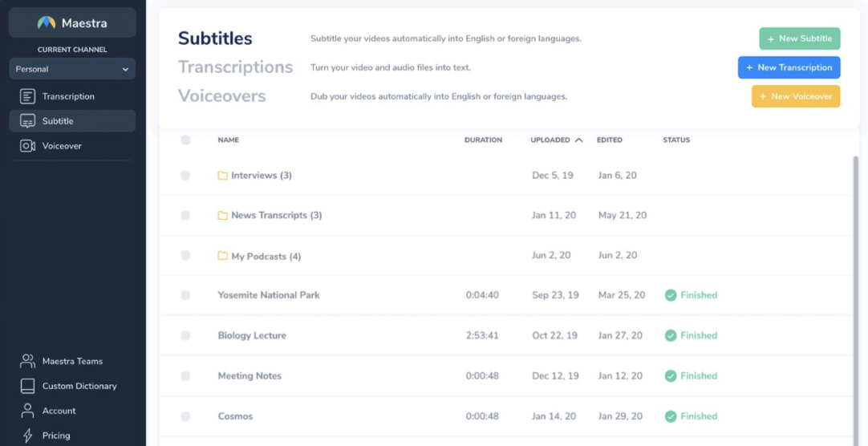The image size is (868, 446).
Task: Expand the My Podcasts (4) folder
Action: pyautogui.click(x=266, y=257)
